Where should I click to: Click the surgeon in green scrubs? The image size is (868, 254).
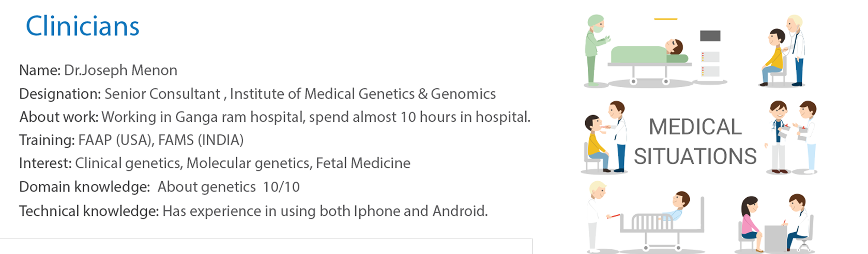coord(595,49)
